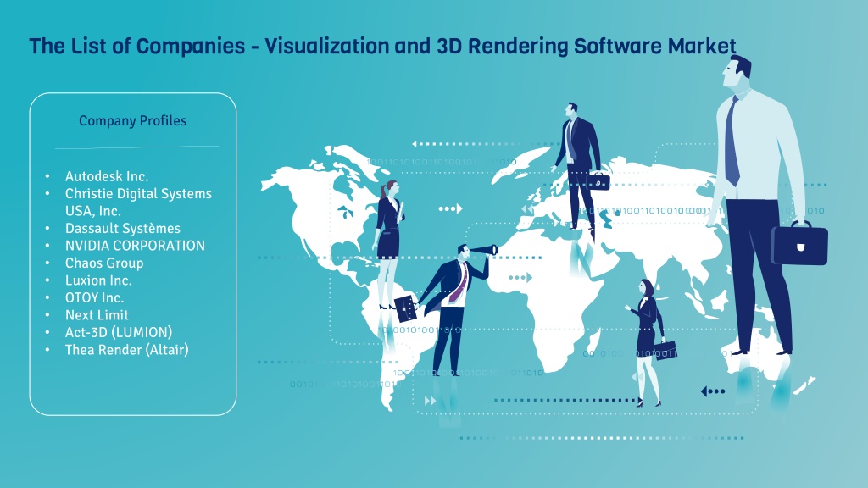Select Christie Digital Systems USA, Inc.
The height and width of the screenshot is (488, 868).
pyautogui.click(x=138, y=202)
